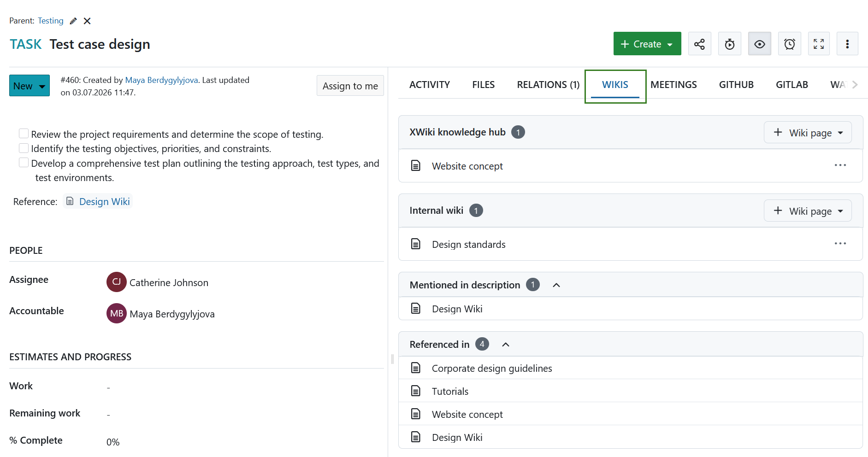Image resolution: width=868 pixels, height=457 pixels.
Task: Toggle the watch eye icon
Action: click(759, 44)
